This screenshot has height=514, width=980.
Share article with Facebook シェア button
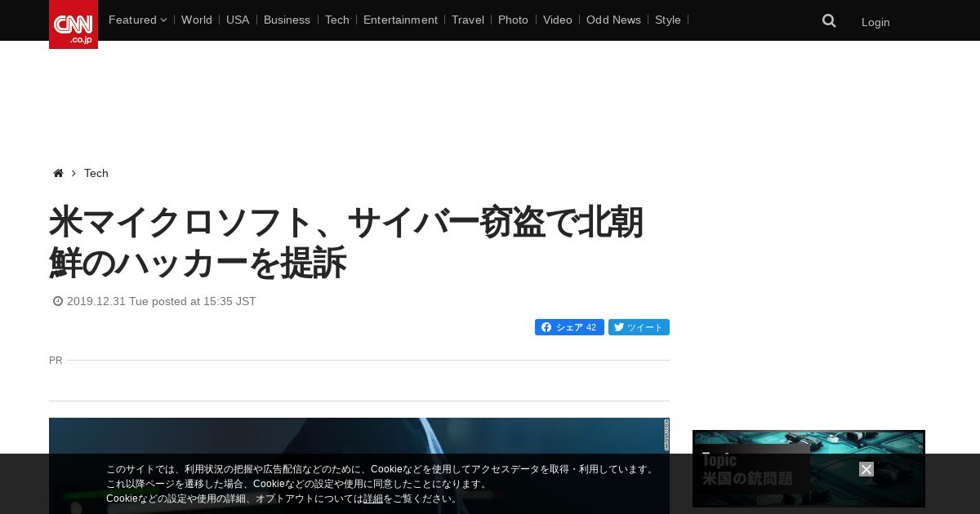[569, 327]
